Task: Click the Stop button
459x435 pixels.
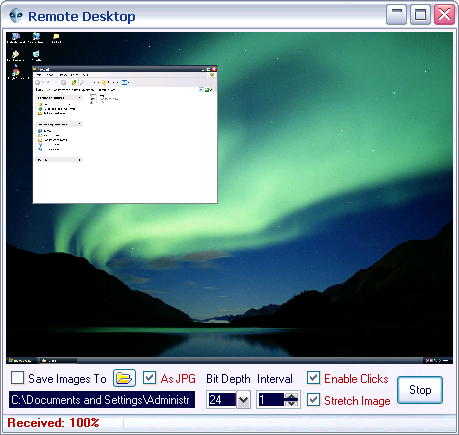Action: pyautogui.click(x=420, y=390)
